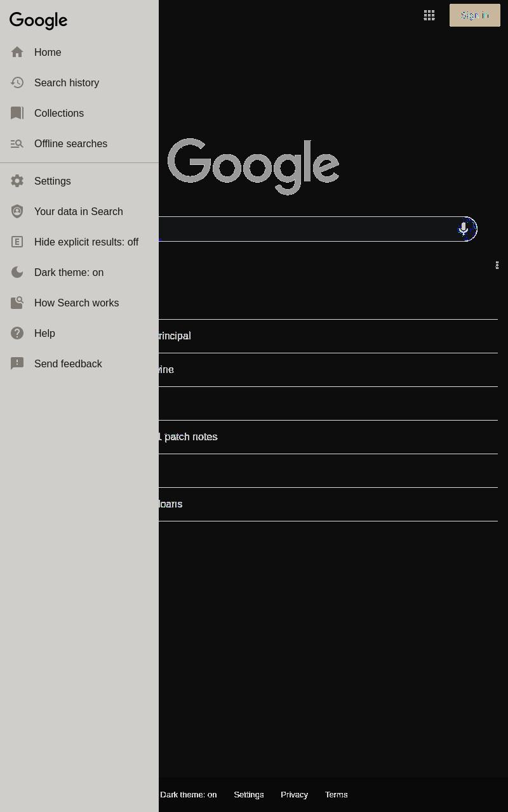The width and height of the screenshot is (508, 812).
Task: Open the Privacy footer link
Action: point(294,794)
